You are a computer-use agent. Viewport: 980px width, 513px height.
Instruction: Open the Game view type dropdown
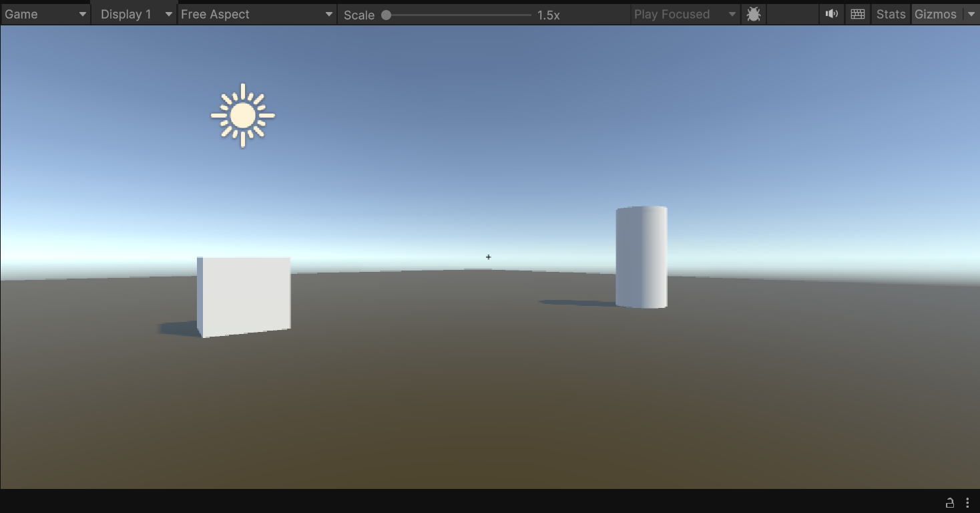pyautogui.click(x=45, y=14)
